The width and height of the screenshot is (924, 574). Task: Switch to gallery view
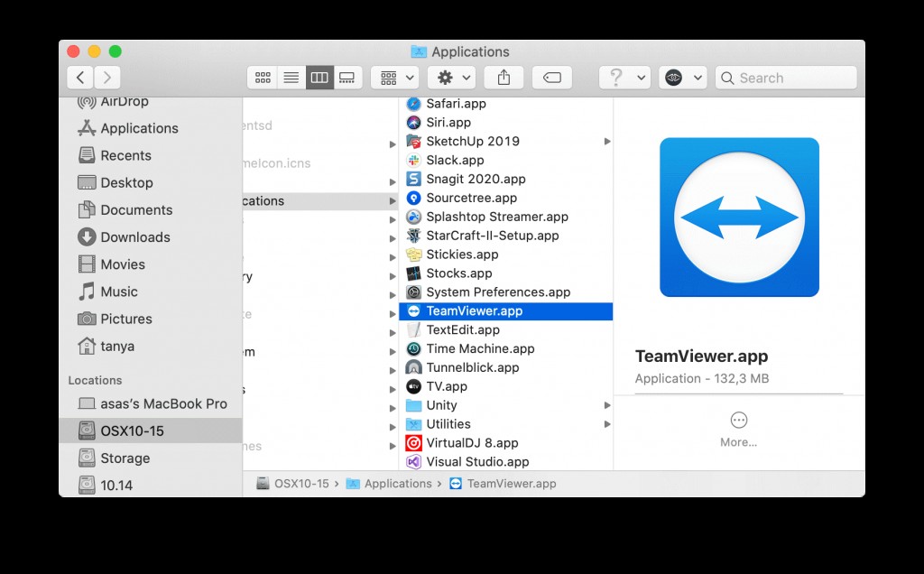tap(347, 78)
